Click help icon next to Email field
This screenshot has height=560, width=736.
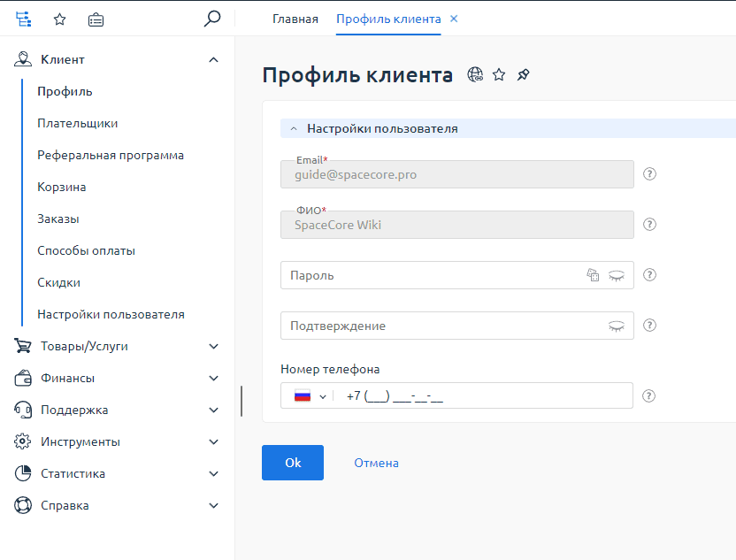point(649,174)
